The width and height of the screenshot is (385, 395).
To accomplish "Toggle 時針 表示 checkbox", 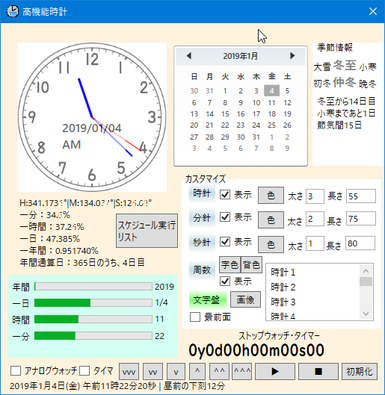I will 225,195.
